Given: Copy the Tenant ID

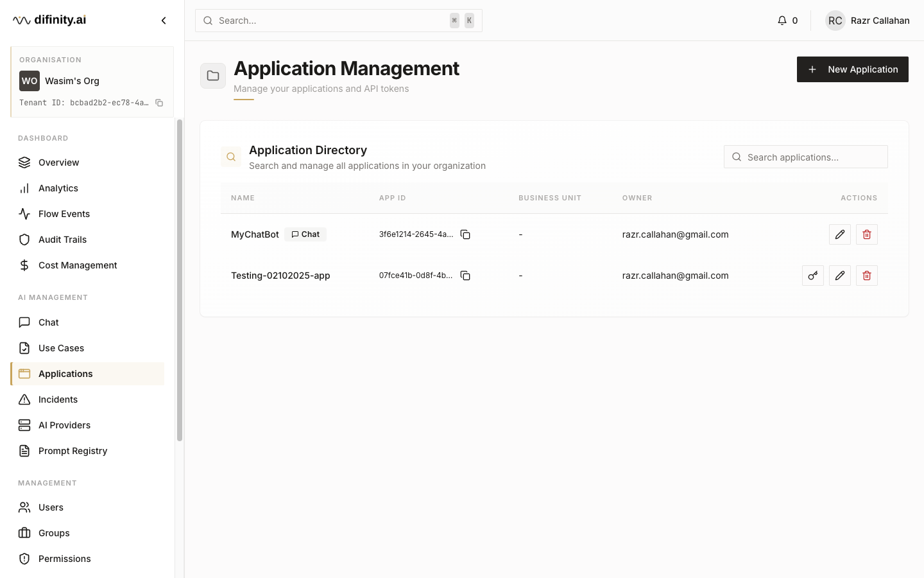Looking at the screenshot, I should click(x=159, y=103).
